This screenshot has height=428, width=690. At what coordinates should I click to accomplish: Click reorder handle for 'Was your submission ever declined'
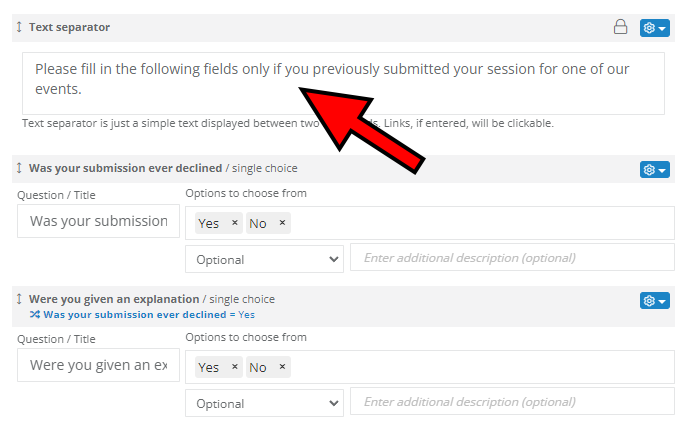(19, 168)
